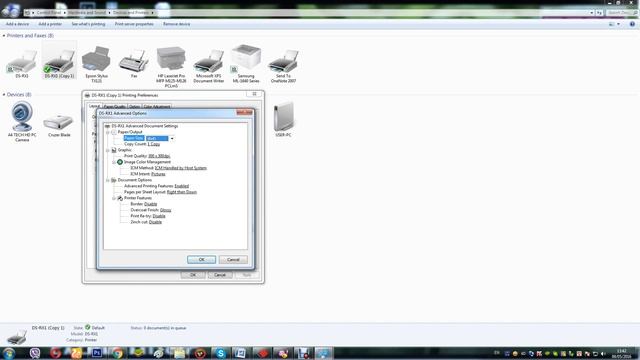This screenshot has height=360, width=640.
Task: Click Remove device in toolbar
Action: click(176, 24)
